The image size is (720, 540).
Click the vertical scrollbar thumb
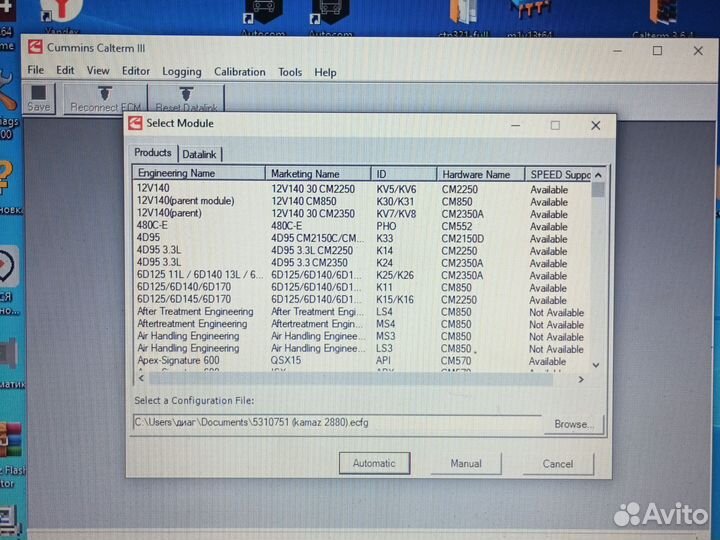598,190
